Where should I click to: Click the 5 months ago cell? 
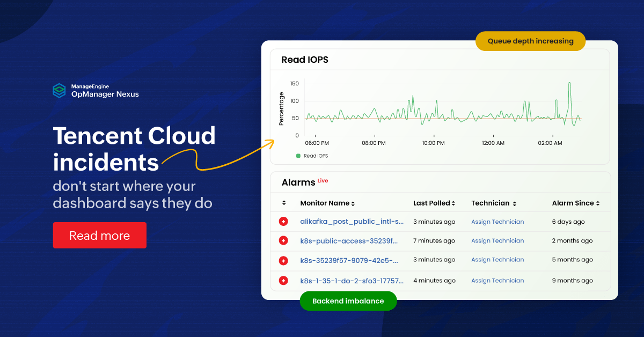(x=573, y=260)
